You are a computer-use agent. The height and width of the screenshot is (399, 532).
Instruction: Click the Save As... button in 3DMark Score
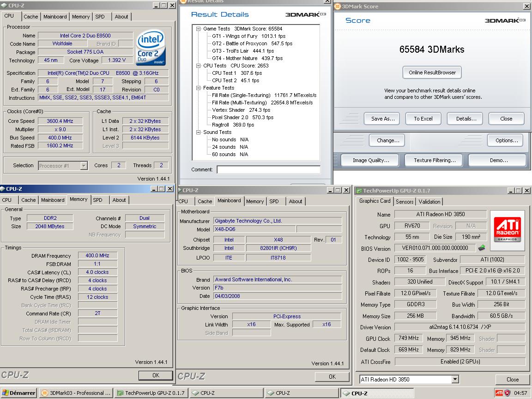(x=383, y=119)
